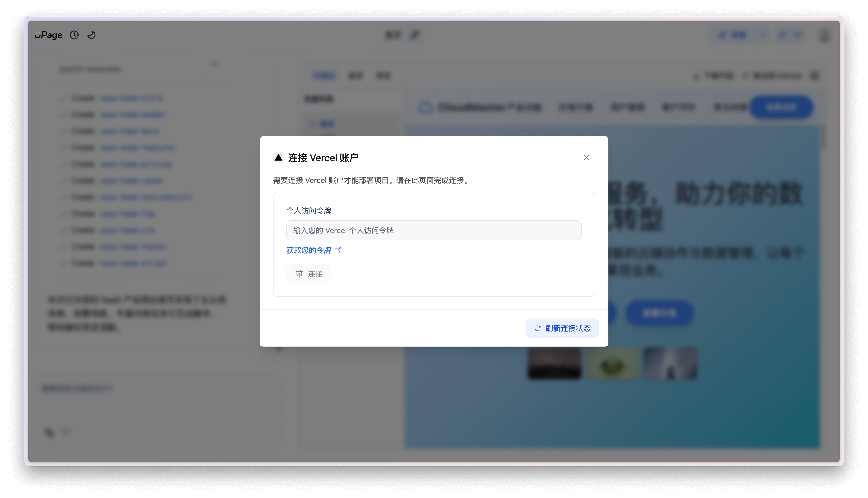
Task: Collapse the chat action list chevron
Action: click(x=214, y=64)
